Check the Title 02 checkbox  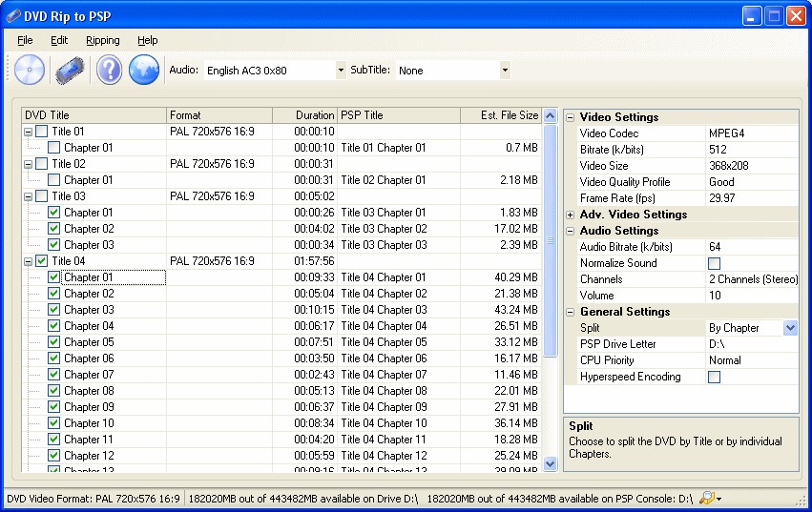click(x=41, y=164)
